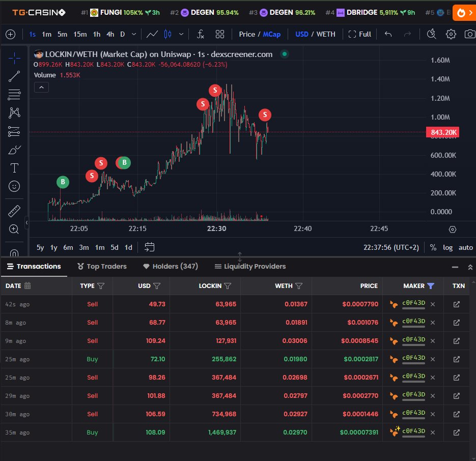Collapse the drawing toolbar side arrow
Screen dimensions: 476x461
(x=26, y=222)
